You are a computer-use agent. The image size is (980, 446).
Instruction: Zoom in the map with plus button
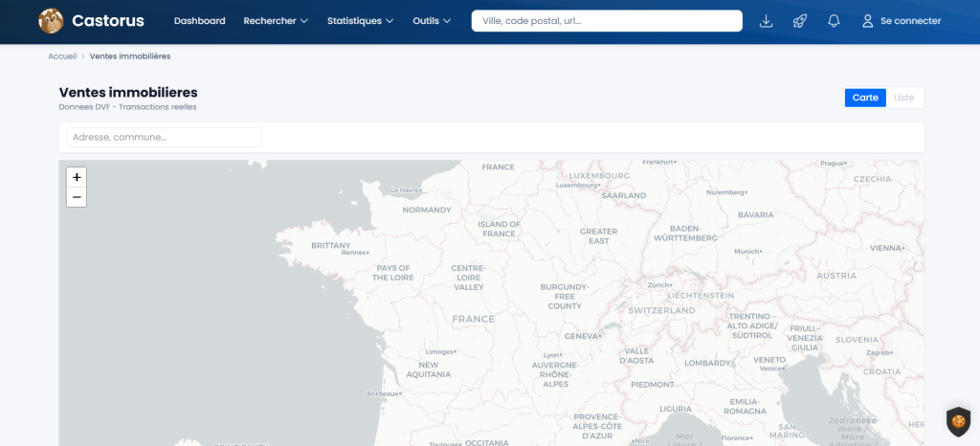coord(77,177)
